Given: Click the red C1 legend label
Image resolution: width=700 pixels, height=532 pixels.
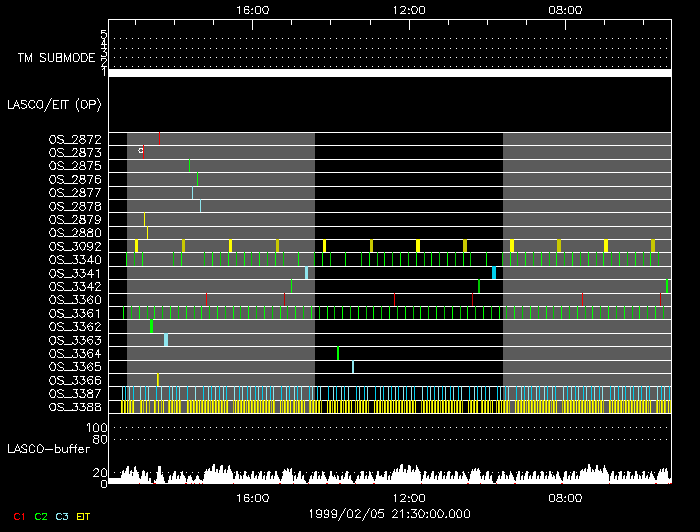Looking at the screenshot, I should click(18, 516).
